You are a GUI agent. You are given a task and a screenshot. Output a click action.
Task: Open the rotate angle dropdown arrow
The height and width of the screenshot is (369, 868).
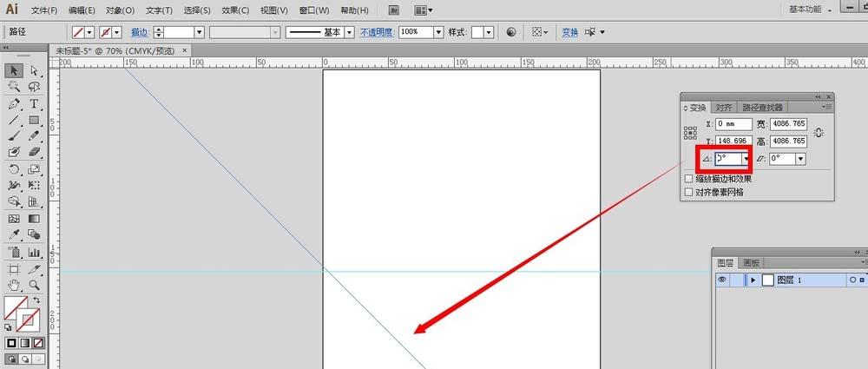click(x=746, y=159)
